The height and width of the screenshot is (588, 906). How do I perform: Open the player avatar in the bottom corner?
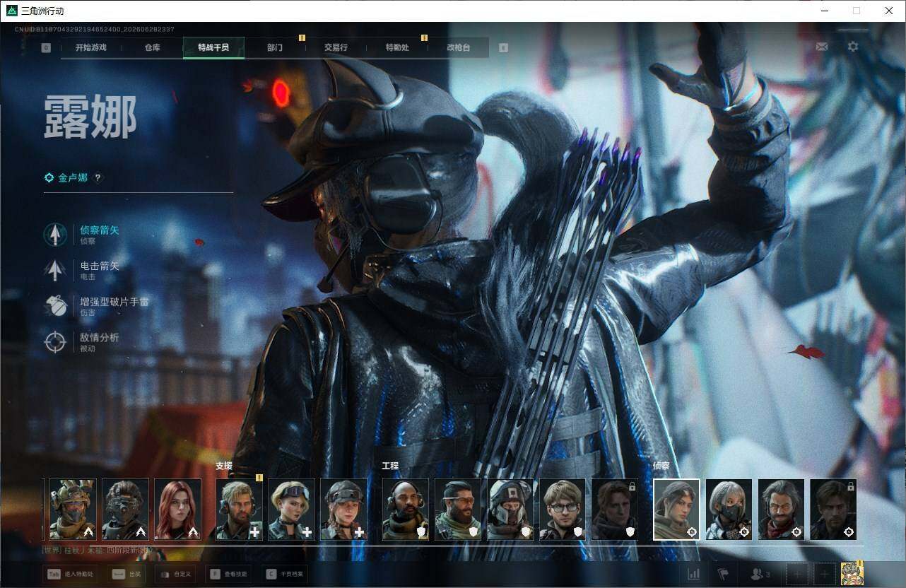point(852,574)
